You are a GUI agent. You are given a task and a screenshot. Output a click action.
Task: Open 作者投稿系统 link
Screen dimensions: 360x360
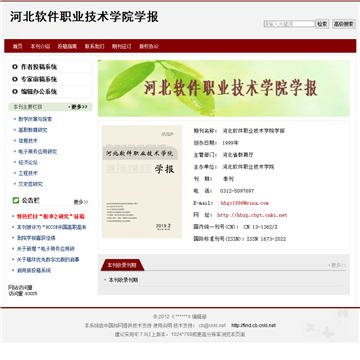(x=39, y=67)
